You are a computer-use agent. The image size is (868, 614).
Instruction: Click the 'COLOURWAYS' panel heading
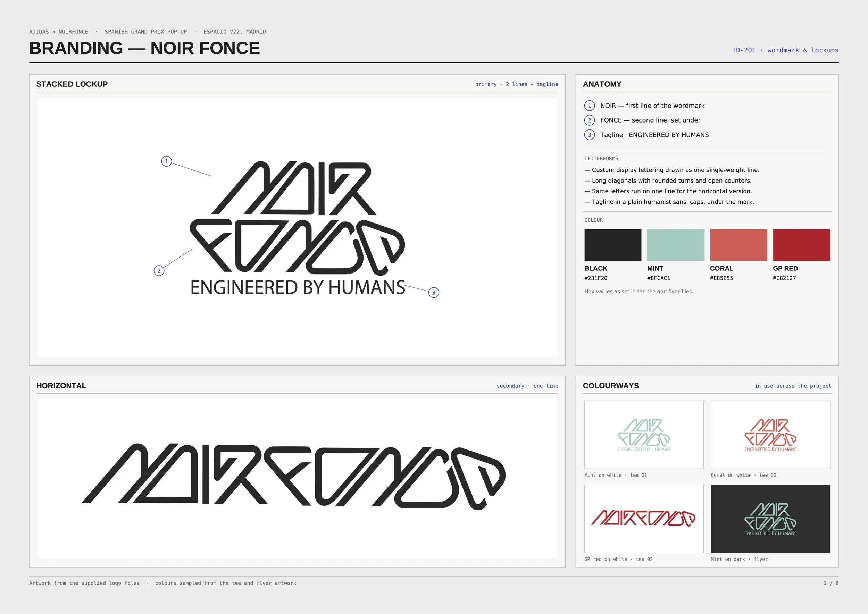coord(610,386)
